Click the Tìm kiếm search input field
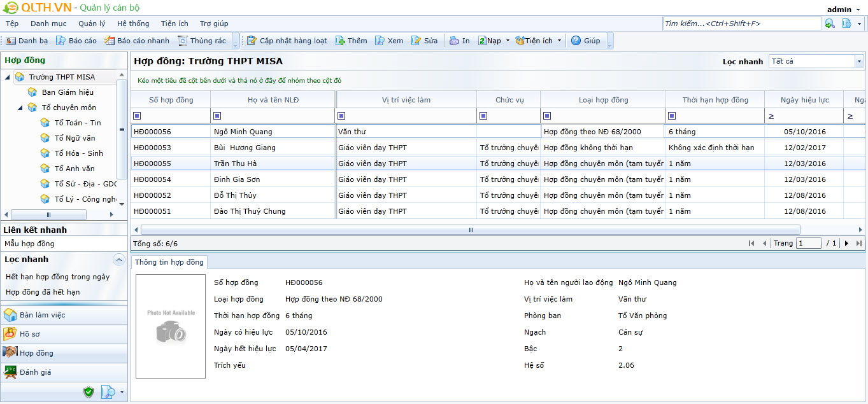The width and height of the screenshot is (868, 404). click(741, 24)
